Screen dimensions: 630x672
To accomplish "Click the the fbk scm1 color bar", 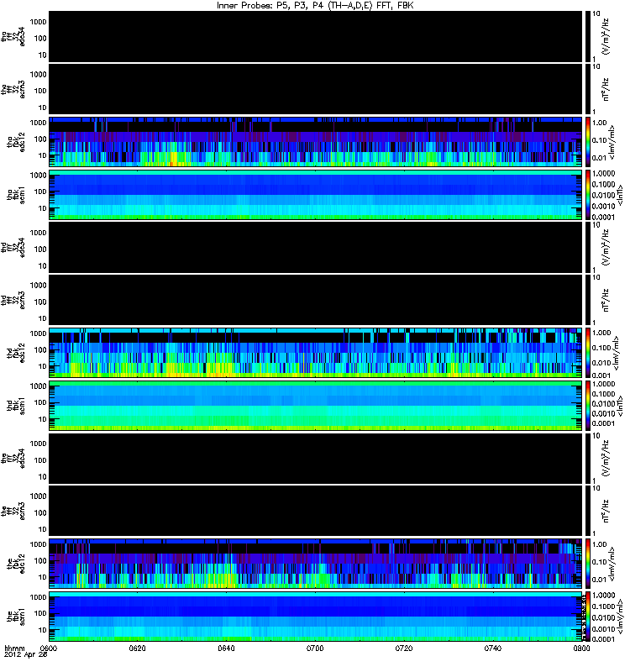I will pos(587,617).
